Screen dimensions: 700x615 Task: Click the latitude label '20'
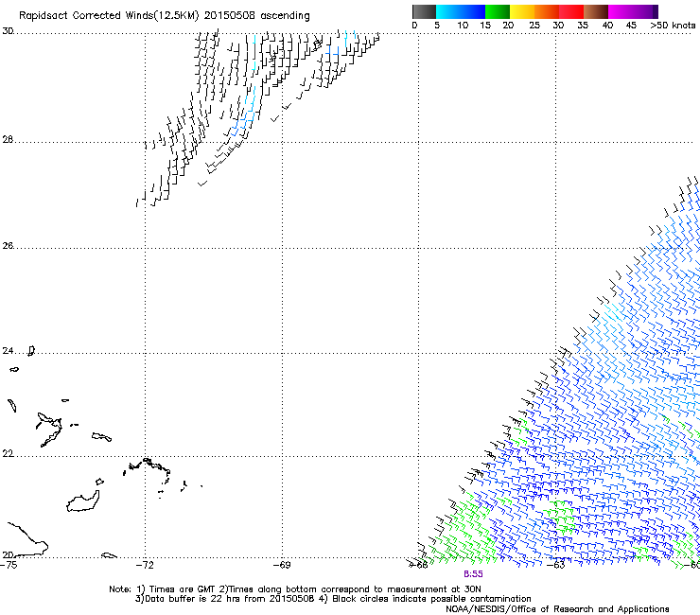click(x=8, y=554)
